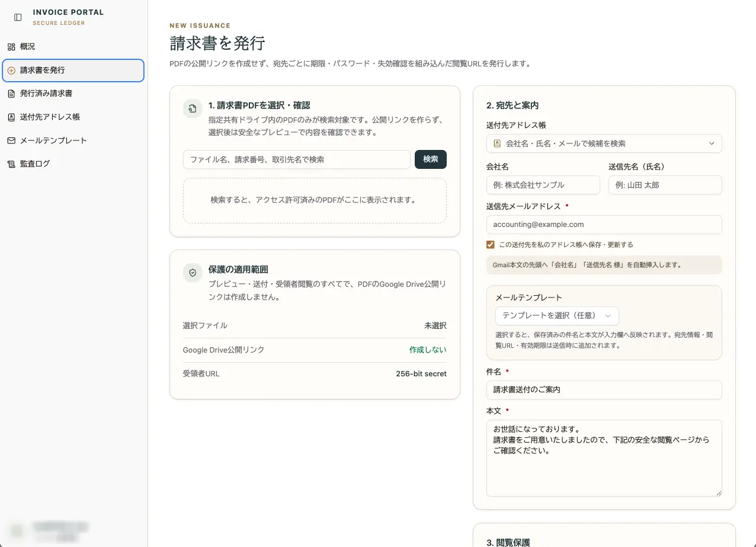Screen dimensions: 756x547
Task: Click into the 本文 body textarea
Action: (x=604, y=458)
